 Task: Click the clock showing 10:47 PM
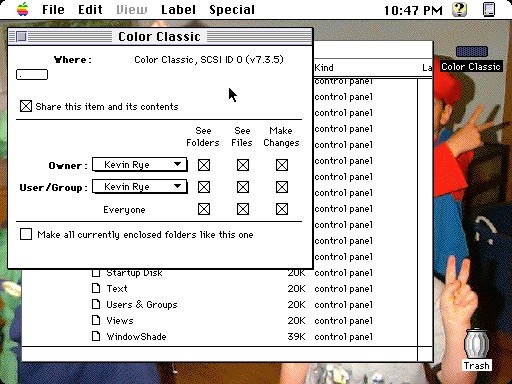(x=413, y=10)
